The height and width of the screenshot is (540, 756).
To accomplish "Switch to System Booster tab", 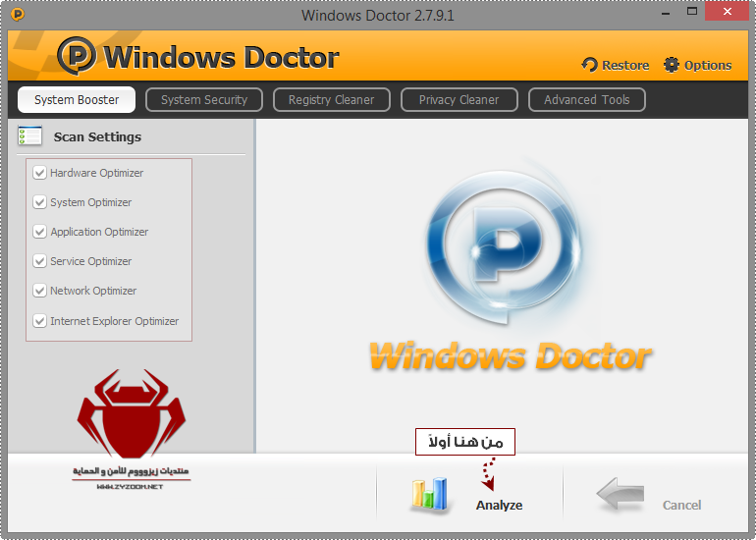I will tap(77, 99).
